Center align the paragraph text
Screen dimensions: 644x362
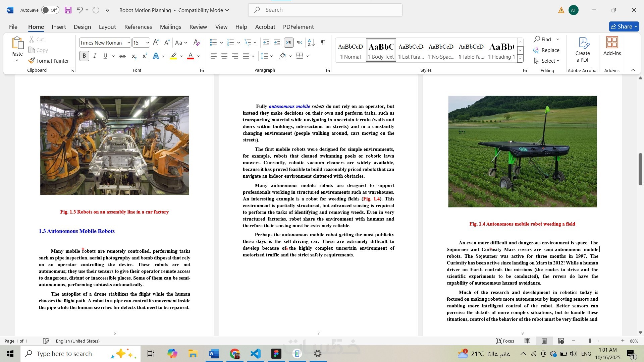pyautogui.click(x=224, y=56)
